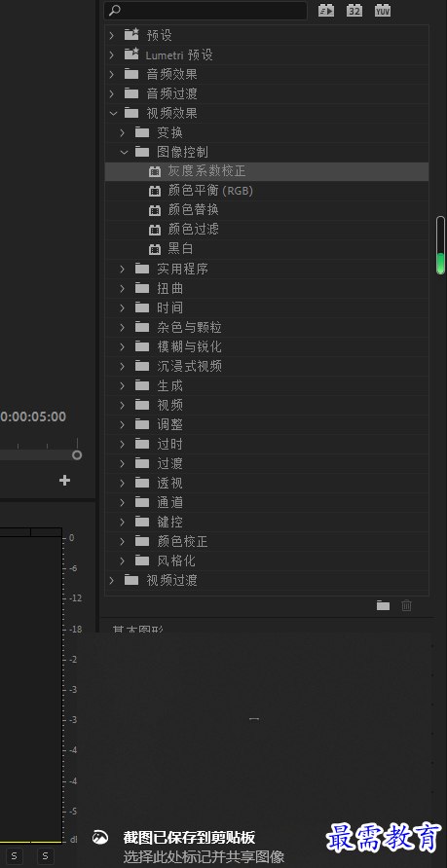The image size is (447, 868).
Task: Click the 颜色校正 folder icon
Action: [142, 541]
